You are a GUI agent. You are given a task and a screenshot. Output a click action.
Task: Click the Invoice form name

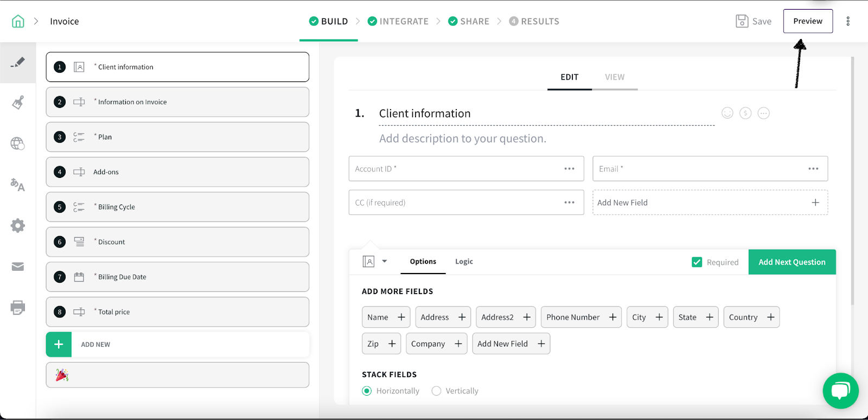coord(65,21)
